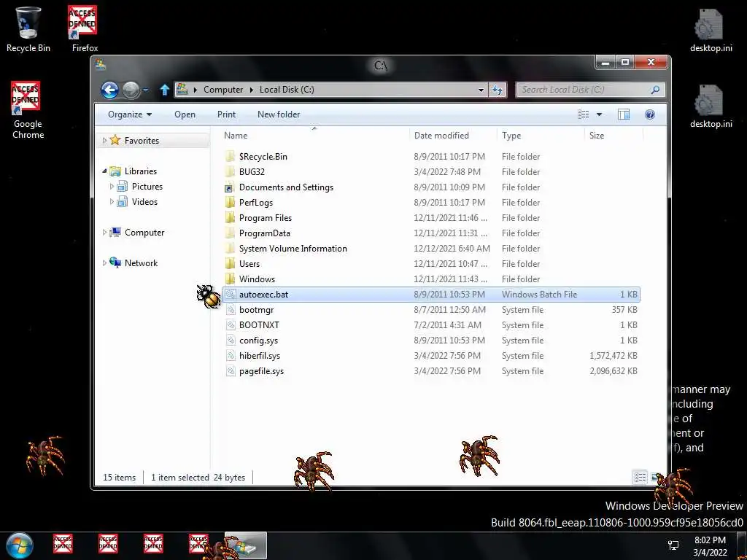Select the lower desktop.ini desktop file
Image resolution: width=747 pixels, height=560 pixels.
click(x=711, y=106)
